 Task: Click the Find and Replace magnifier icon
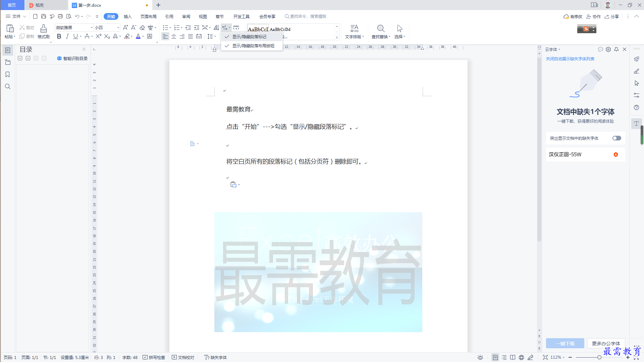(x=381, y=28)
